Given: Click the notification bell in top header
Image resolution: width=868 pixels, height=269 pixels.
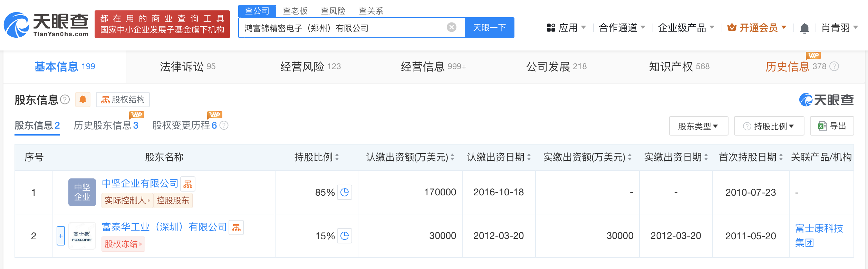Looking at the screenshot, I should [804, 28].
